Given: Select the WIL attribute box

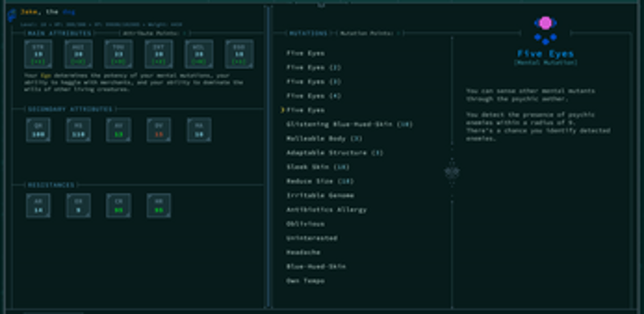Looking at the screenshot, I should click(x=199, y=54).
